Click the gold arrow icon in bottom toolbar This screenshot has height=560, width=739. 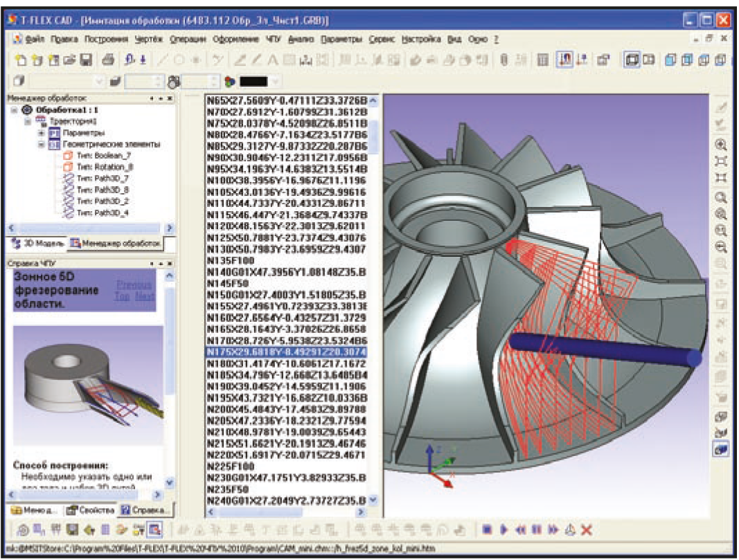pyautogui.click(x=89, y=530)
